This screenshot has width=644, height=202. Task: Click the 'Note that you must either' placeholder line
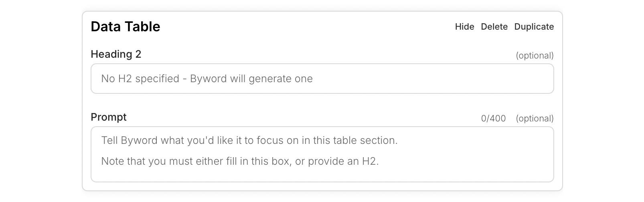[x=240, y=161]
